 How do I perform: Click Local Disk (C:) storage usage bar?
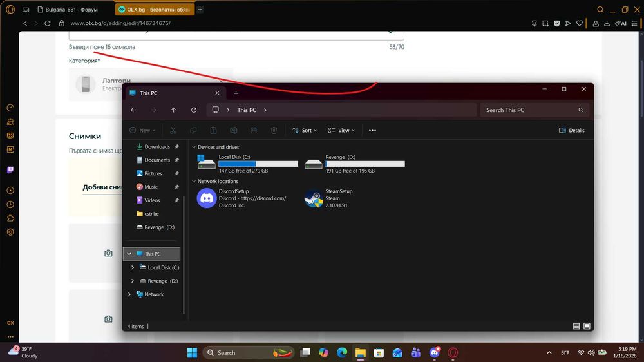point(258,164)
